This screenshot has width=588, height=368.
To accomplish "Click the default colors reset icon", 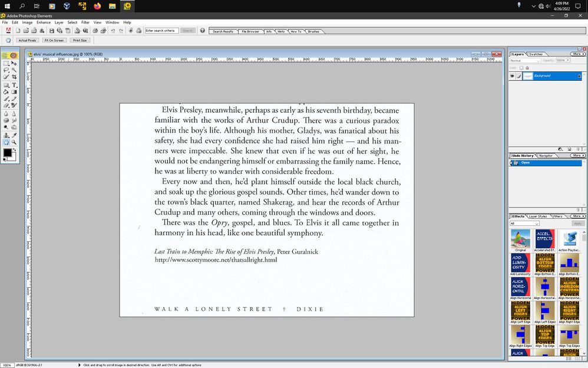I will (x=5, y=160).
